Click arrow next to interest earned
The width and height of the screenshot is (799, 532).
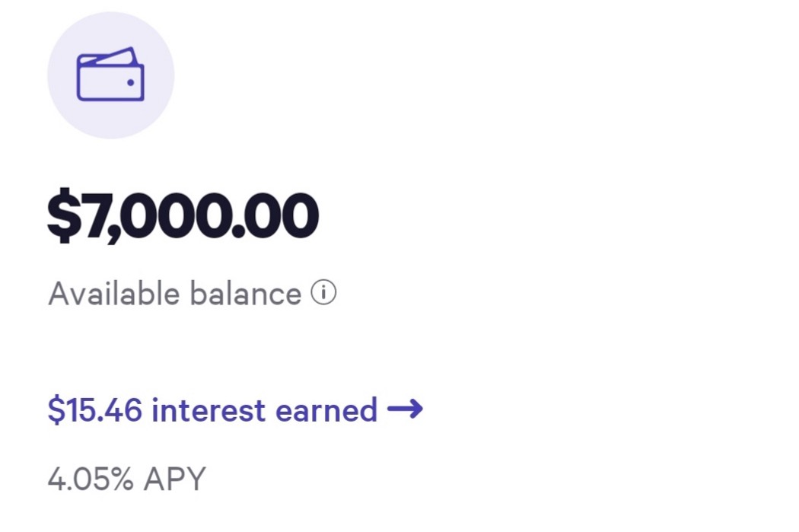pyautogui.click(x=405, y=410)
